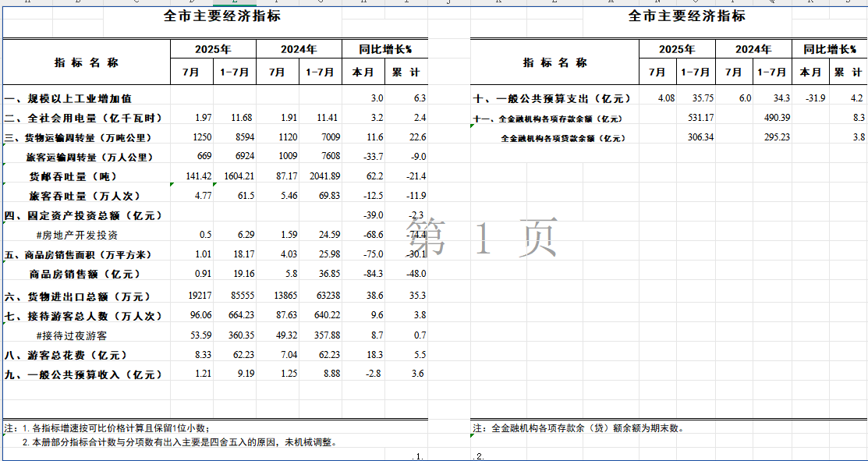Click the 指标名称 header in left table

coord(87,62)
